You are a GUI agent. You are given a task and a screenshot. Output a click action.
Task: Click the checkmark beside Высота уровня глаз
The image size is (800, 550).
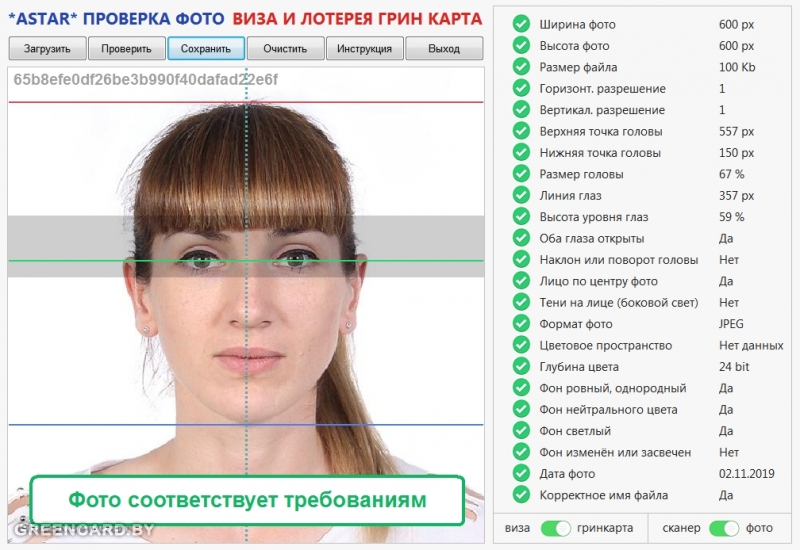pyautogui.click(x=521, y=217)
